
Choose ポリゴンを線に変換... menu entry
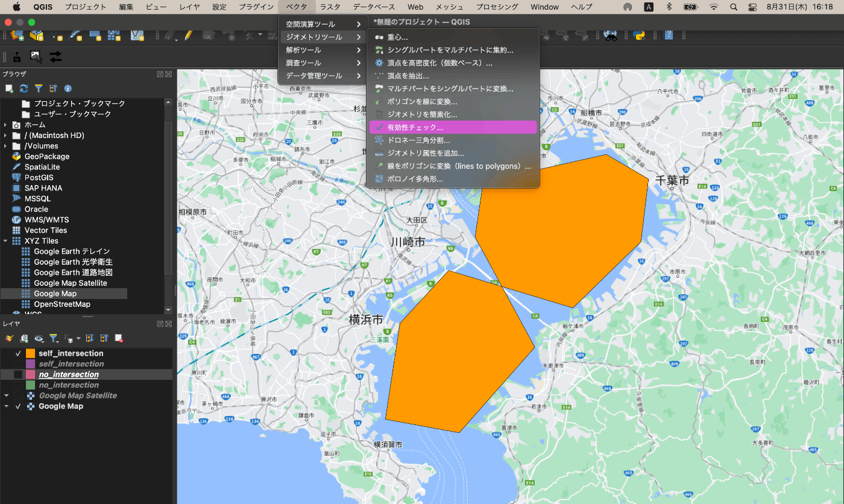click(x=453, y=102)
